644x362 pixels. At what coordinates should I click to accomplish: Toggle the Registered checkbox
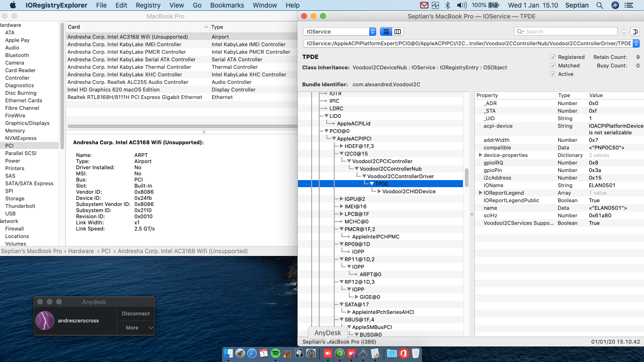coord(553,57)
